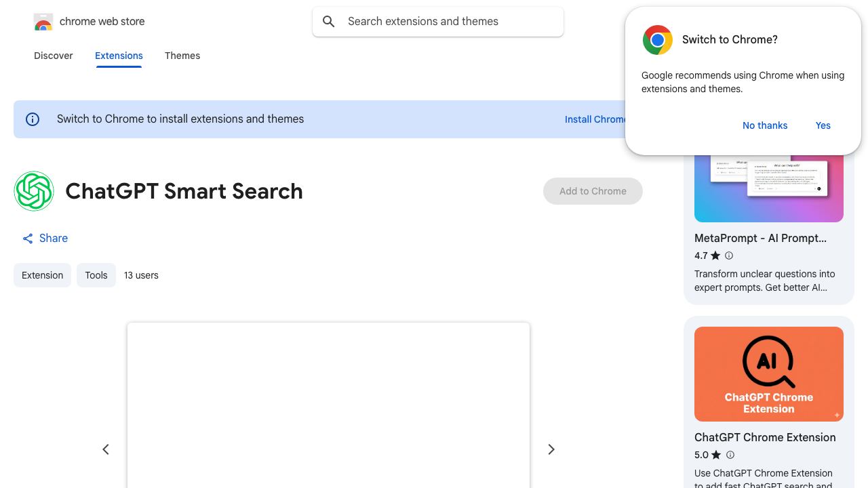868x488 pixels.
Task: Click the 13 users text
Action: click(141, 275)
